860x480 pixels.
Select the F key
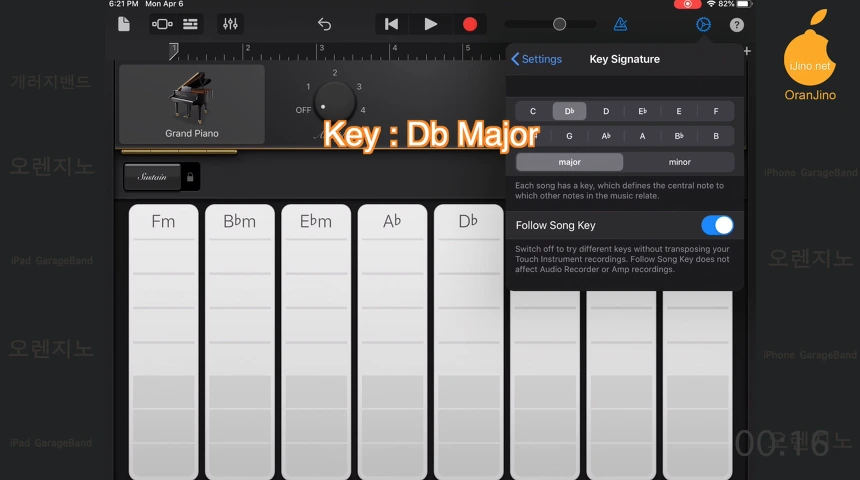tap(716, 111)
